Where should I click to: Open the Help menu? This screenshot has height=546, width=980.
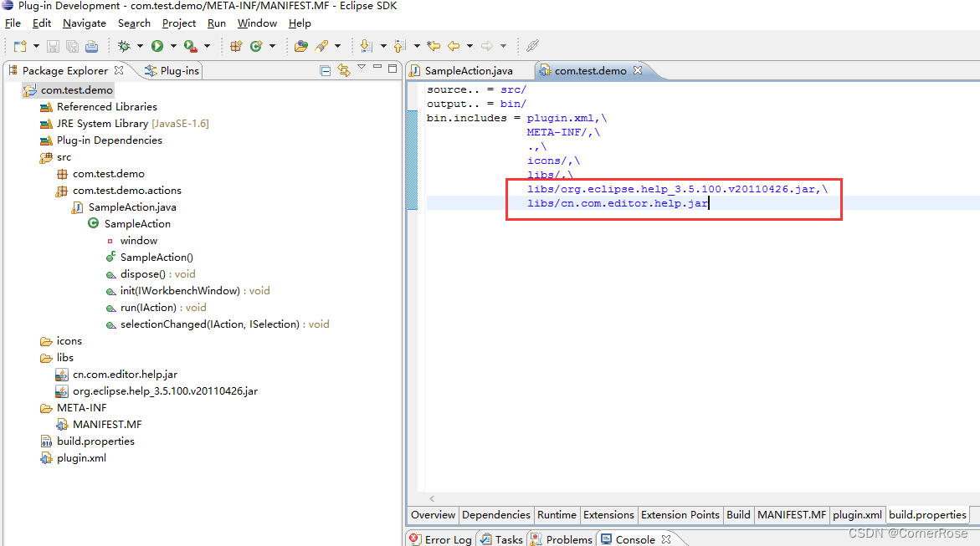coord(300,23)
